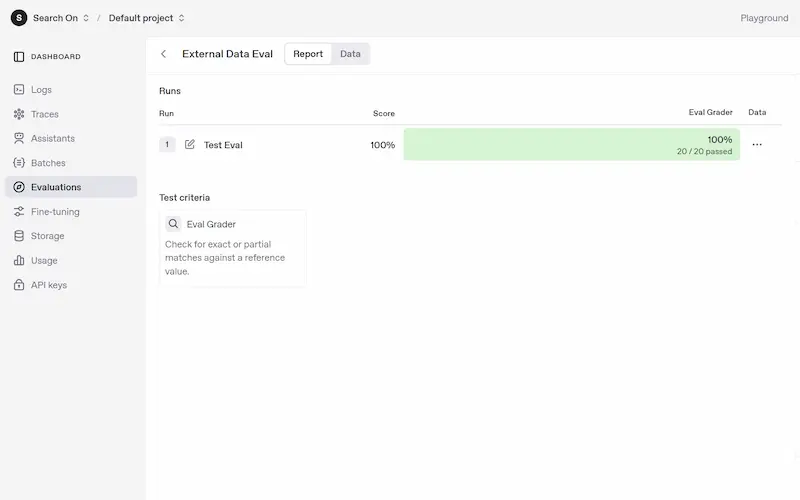Go back using the left chevron arrow
Viewport: 800px width, 500px height.
(164, 54)
